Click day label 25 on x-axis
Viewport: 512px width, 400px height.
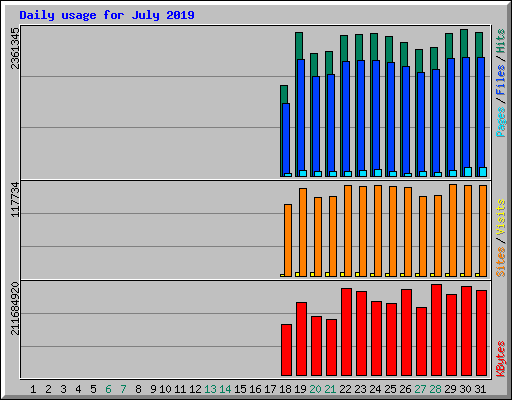pos(390,389)
